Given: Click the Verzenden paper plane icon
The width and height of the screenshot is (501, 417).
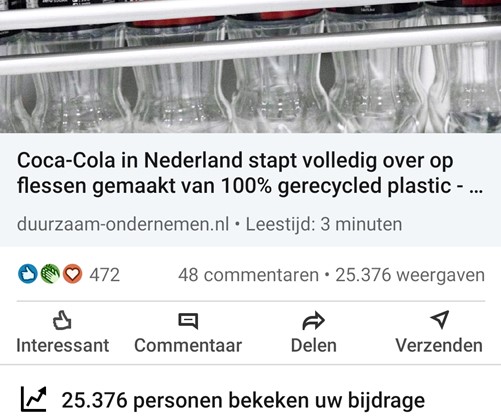Looking at the screenshot, I should (x=440, y=320).
